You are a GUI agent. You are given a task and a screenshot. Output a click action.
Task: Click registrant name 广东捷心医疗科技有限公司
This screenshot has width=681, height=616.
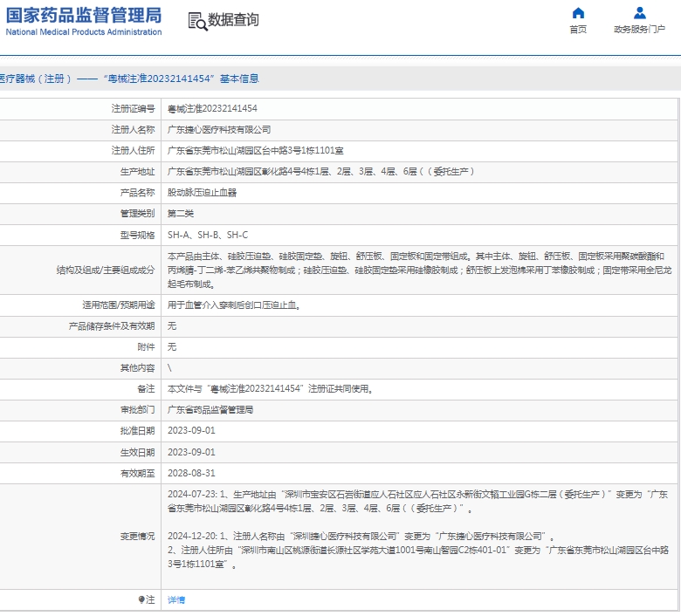219,130
